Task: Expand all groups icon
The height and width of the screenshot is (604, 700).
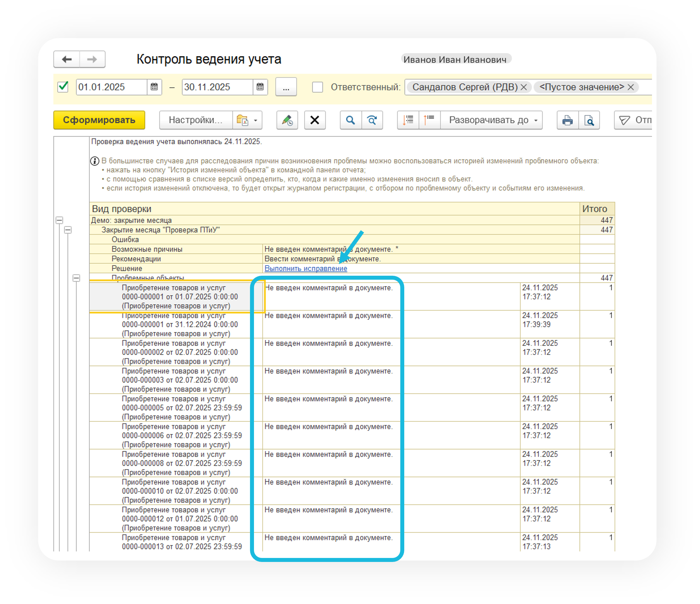Action: pos(408,120)
